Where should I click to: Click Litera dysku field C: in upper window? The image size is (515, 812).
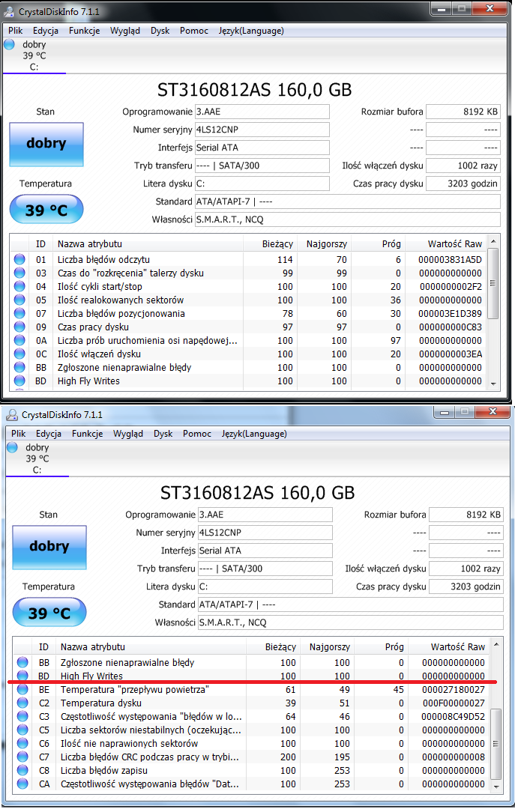click(x=262, y=184)
